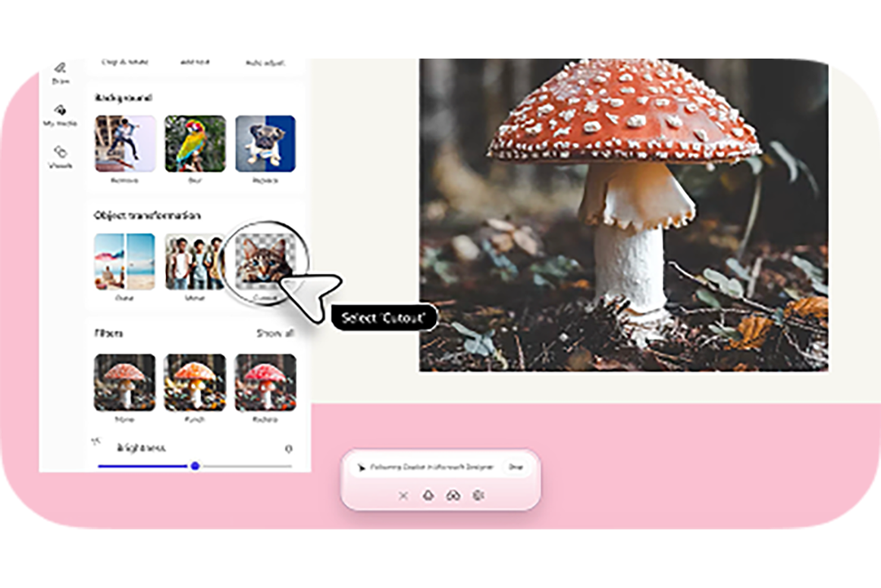Select the Remove background thumbnail
The image size is (881, 588).
pyautogui.click(x=125, y=143)
